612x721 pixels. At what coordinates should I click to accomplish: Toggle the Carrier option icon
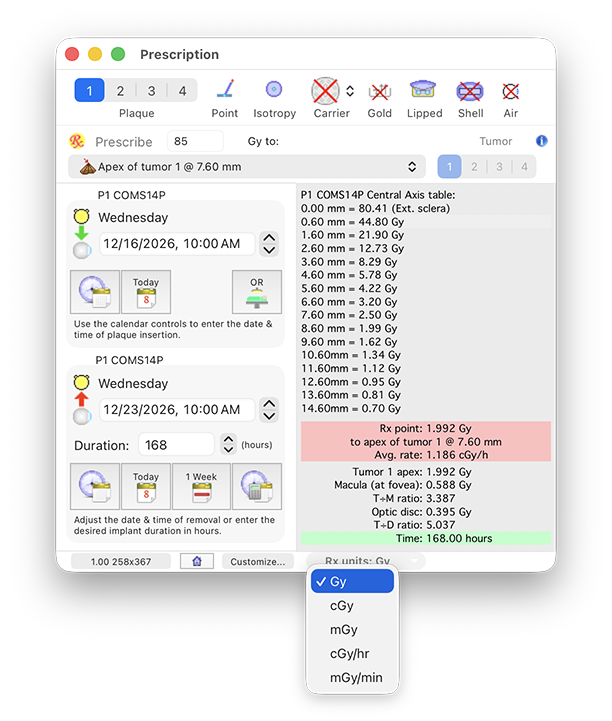pyautogui.click(x=325, y=91)
